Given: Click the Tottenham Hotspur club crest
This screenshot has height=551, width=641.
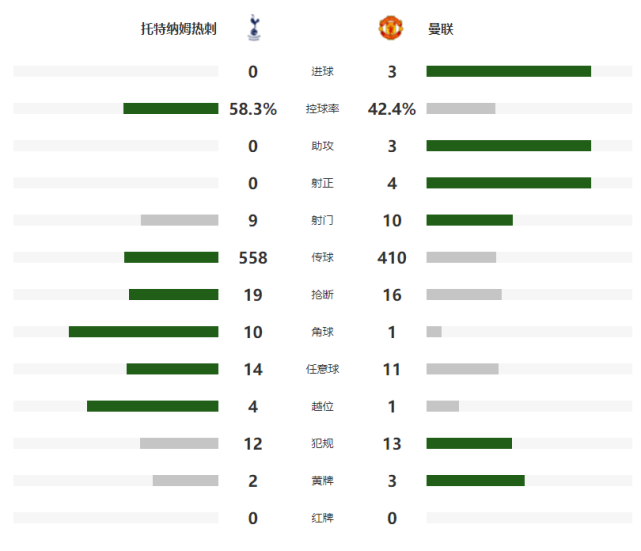Looking at the screenshot, I should (254, 28).
